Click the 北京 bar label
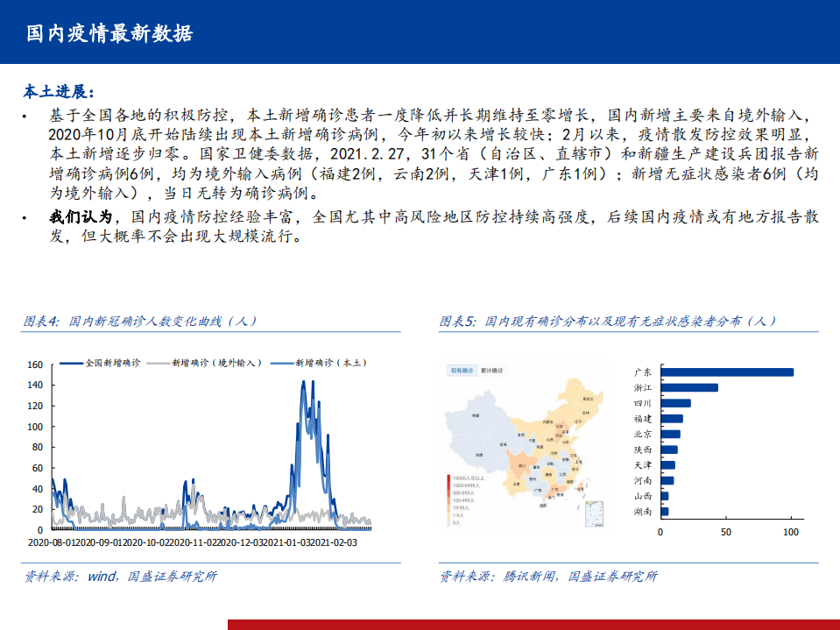Viewport: 840px width, 630px height. click(x=642, y=434)
